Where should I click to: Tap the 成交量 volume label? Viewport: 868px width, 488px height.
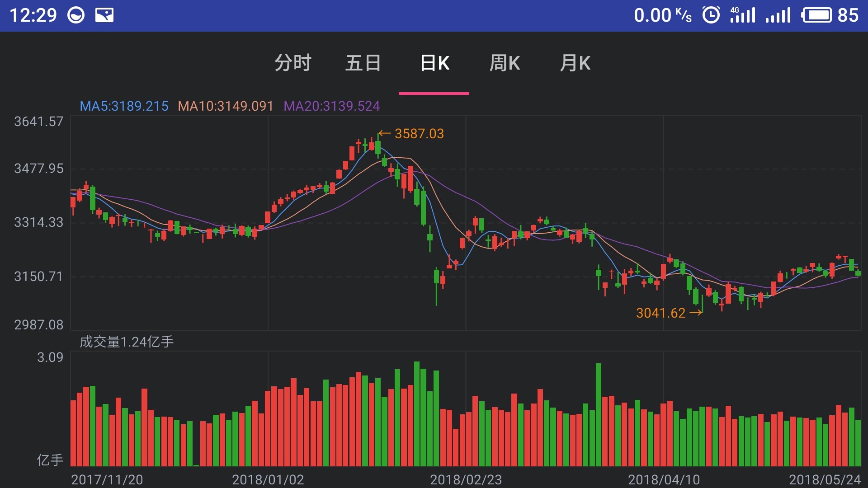tap(127, 342)
